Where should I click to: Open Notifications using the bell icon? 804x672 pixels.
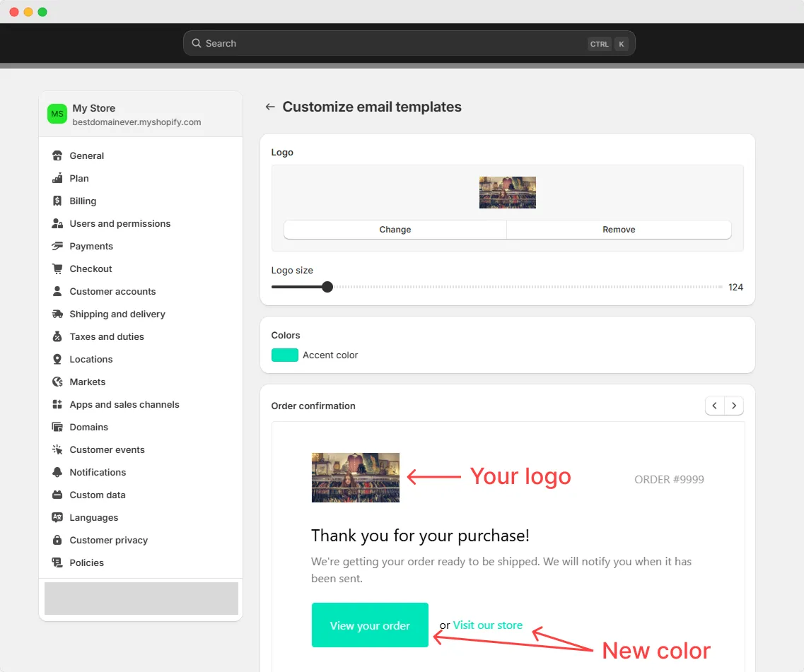point(57,472)
